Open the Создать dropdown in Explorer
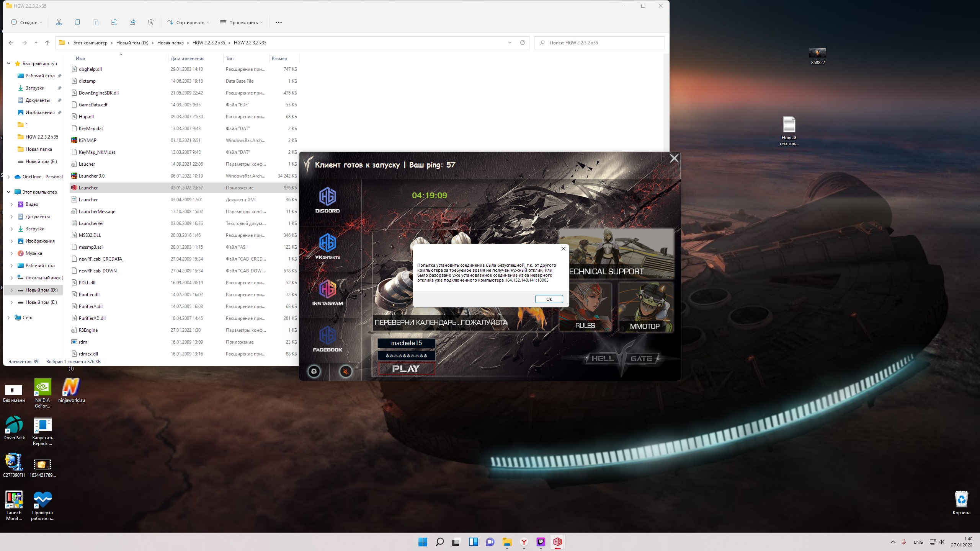The height and width of the screenshot is (551, 980). pos(27,22)
